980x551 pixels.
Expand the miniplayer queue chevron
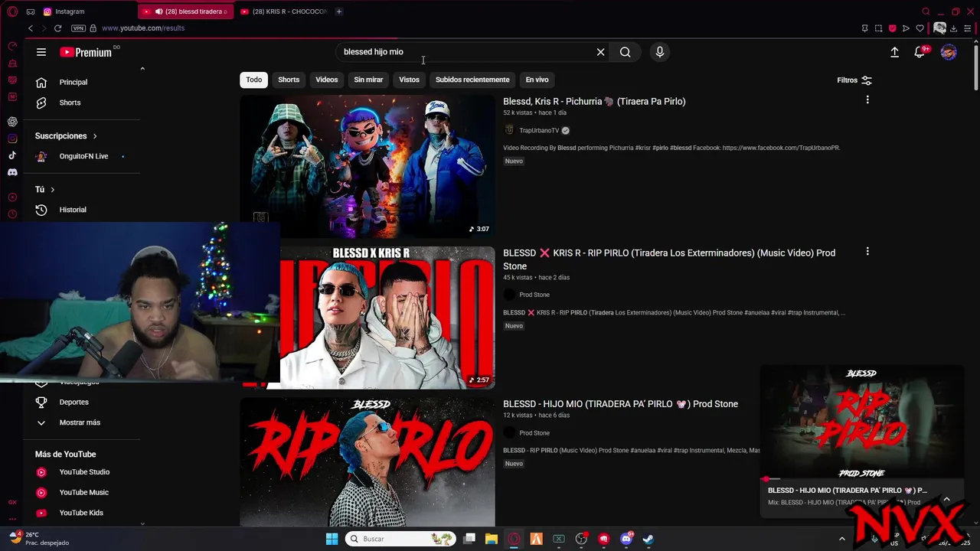[947, 499]
